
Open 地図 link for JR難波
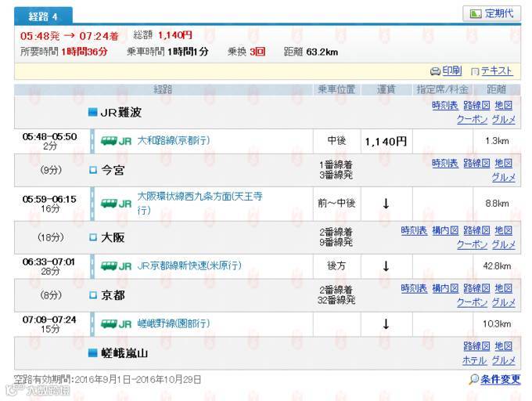tap(504, 106)
